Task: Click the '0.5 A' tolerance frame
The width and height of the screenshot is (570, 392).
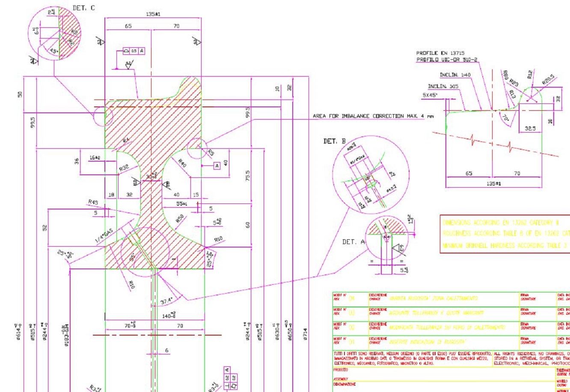Action: click(x=134, y=51)
